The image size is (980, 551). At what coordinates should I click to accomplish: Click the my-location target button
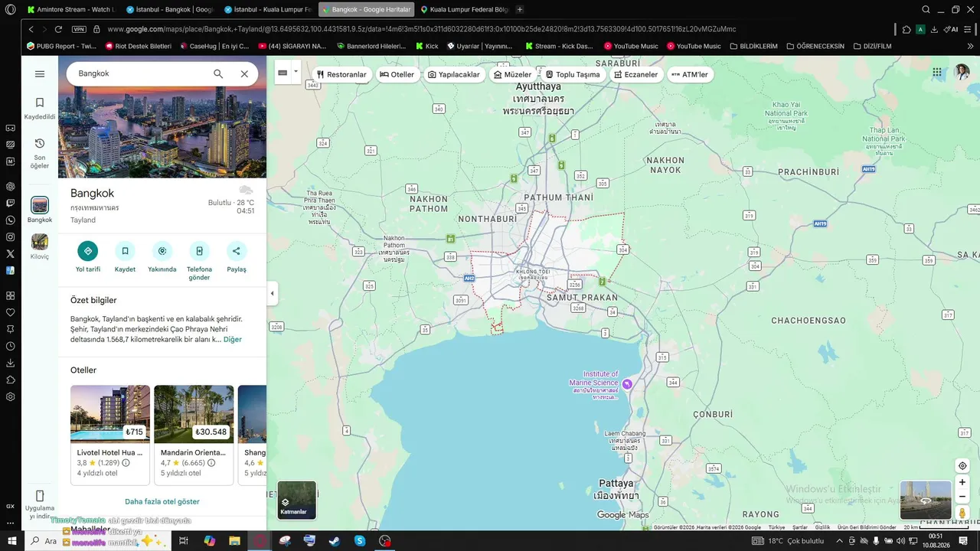click(962, 466)
